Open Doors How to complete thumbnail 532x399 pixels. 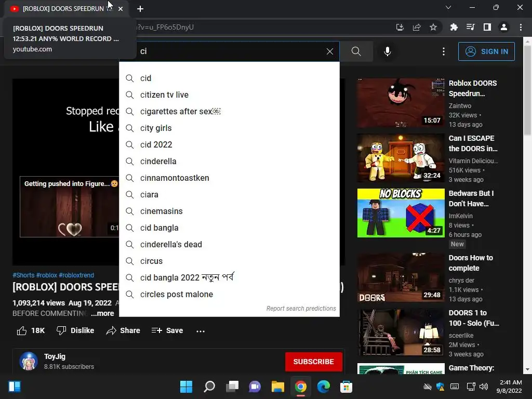pyautogui.click(x=401, y=277)
